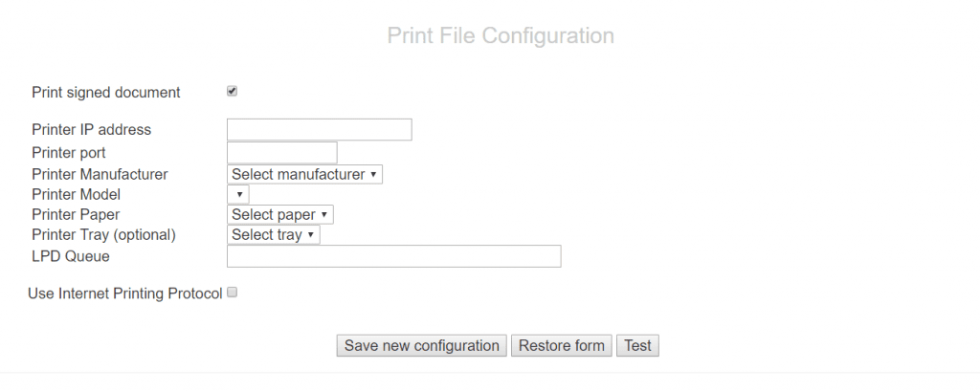Screen dimensions: 980x391
Task: Click the LPD Queue text field
Action: 393,256
